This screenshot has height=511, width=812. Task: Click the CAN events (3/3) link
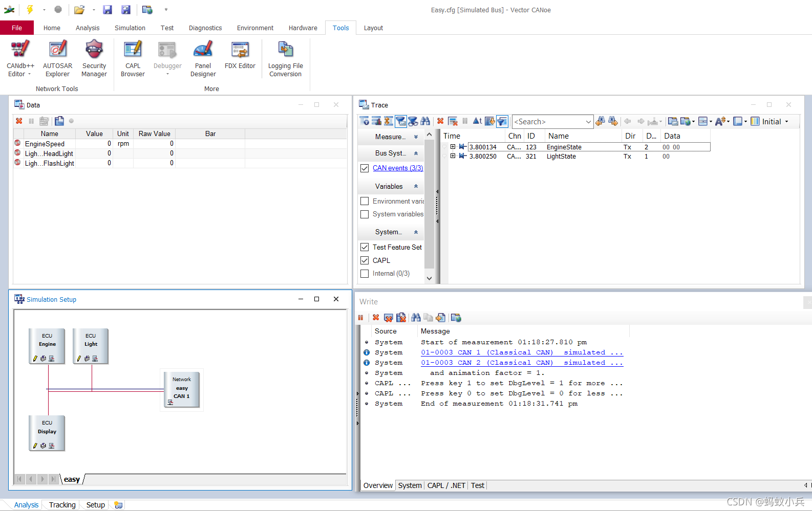[398, 168]
